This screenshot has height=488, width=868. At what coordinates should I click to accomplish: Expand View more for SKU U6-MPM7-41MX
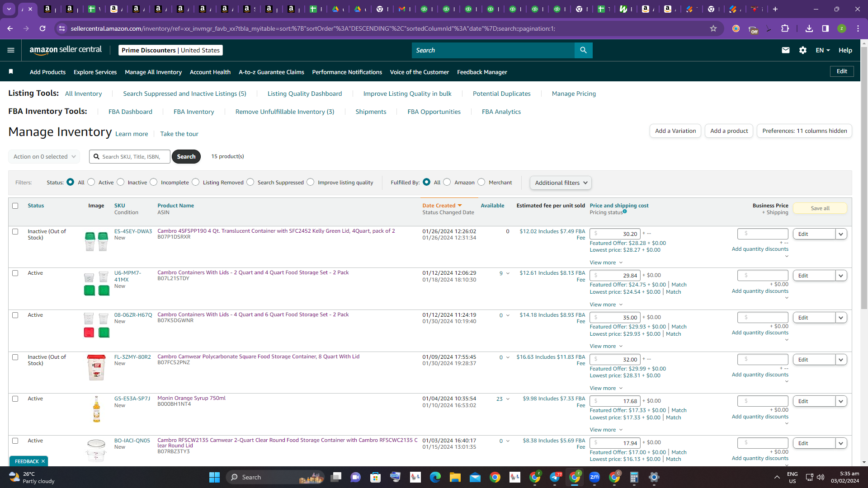pyautogui.click(x=606, y=305)
